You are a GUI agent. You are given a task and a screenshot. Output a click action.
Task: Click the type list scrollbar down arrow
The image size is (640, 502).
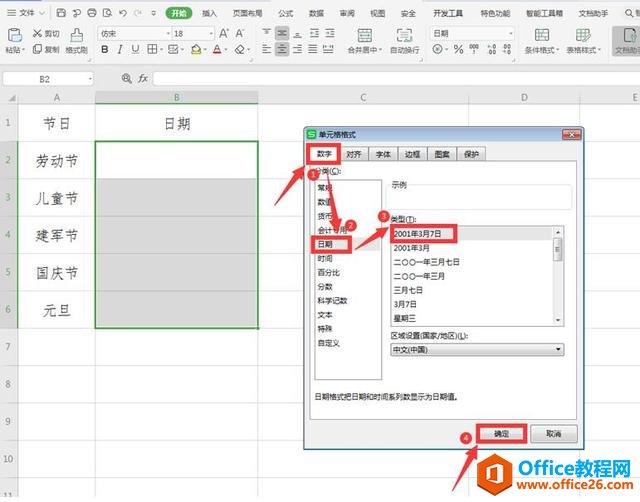(558, 320)
